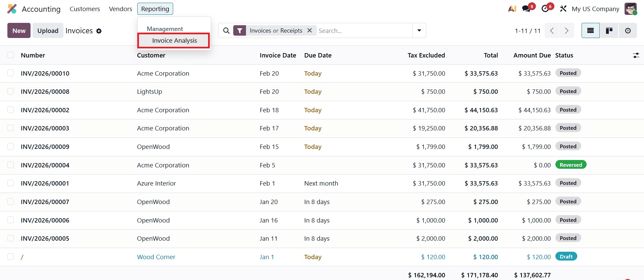Open the Accounting app home icon
This screenshot has height=280, width=644.
click(12, 9)
